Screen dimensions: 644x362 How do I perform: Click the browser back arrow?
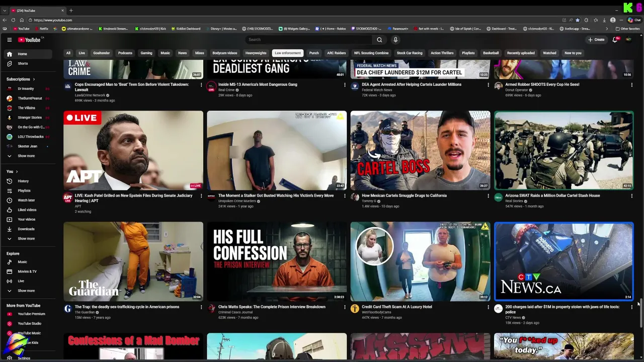click(5, 20)
